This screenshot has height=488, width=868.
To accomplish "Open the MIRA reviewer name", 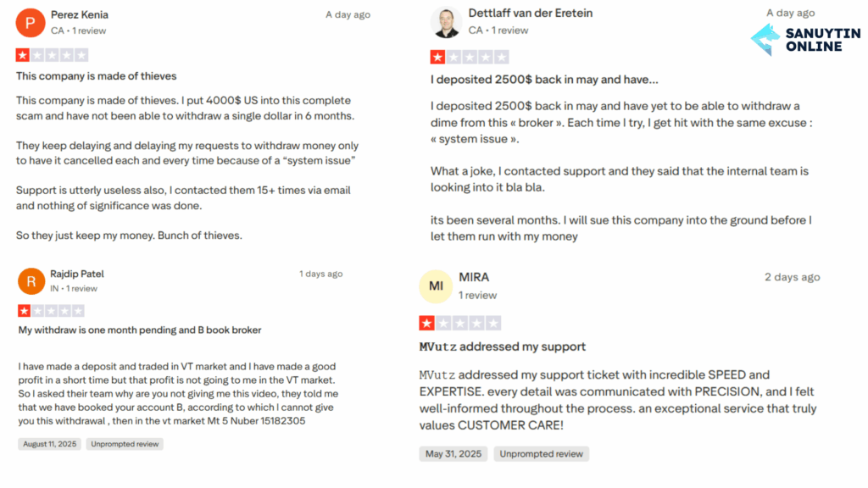I will coord(474,277).
